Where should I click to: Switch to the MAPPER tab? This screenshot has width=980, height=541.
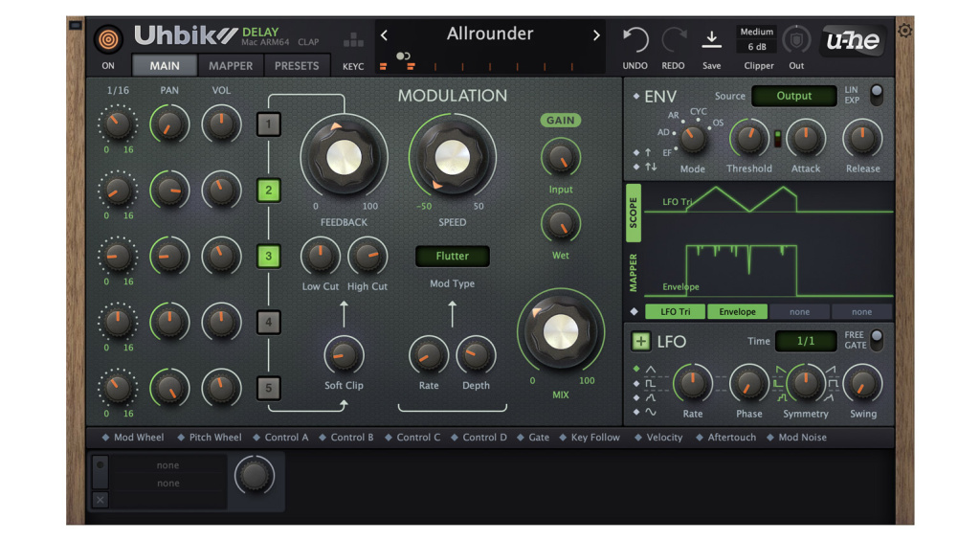[x=231, y=66]
